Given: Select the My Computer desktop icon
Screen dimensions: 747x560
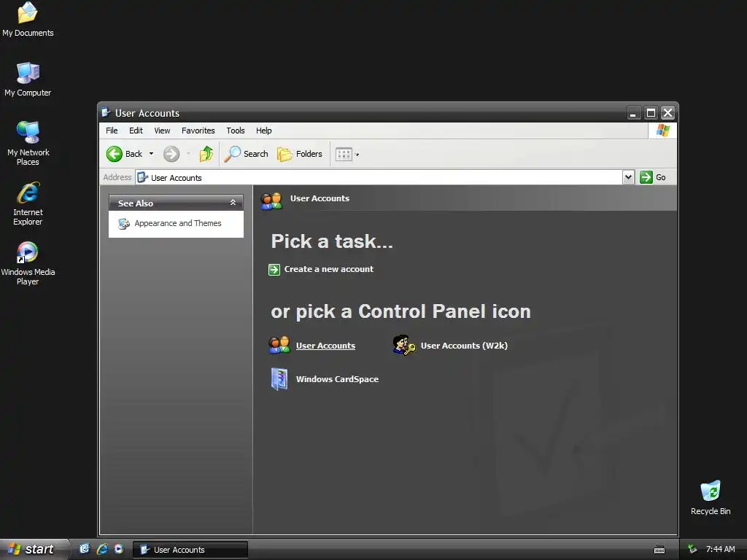Looking at the screenshot, I should [28, 79].
